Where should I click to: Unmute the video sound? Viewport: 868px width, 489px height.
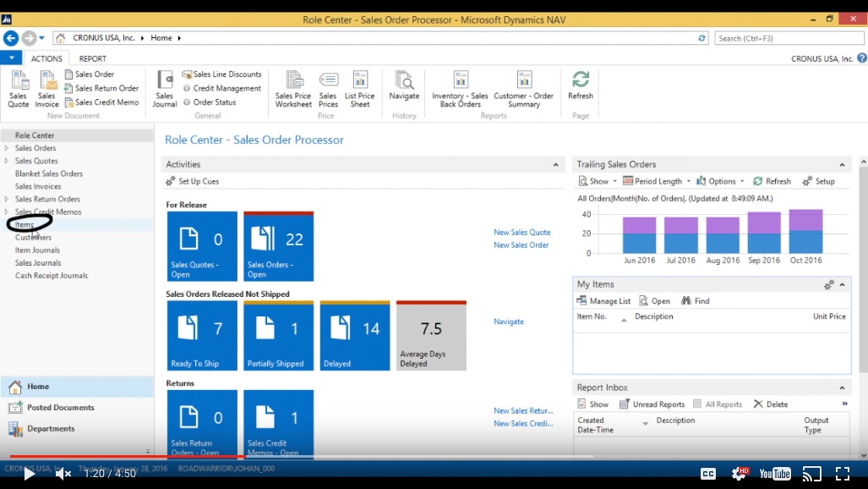pyautogui.click(x=63, y=474)
